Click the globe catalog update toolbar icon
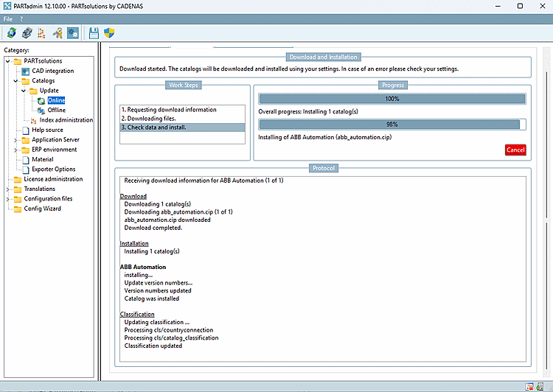553x392 pixels. click(x=11, y=33)
